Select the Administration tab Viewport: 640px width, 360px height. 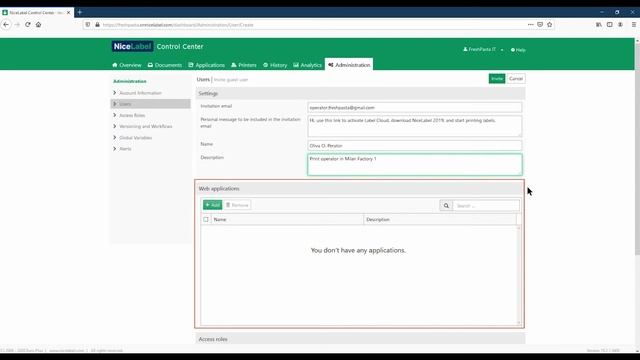[349, 64]
